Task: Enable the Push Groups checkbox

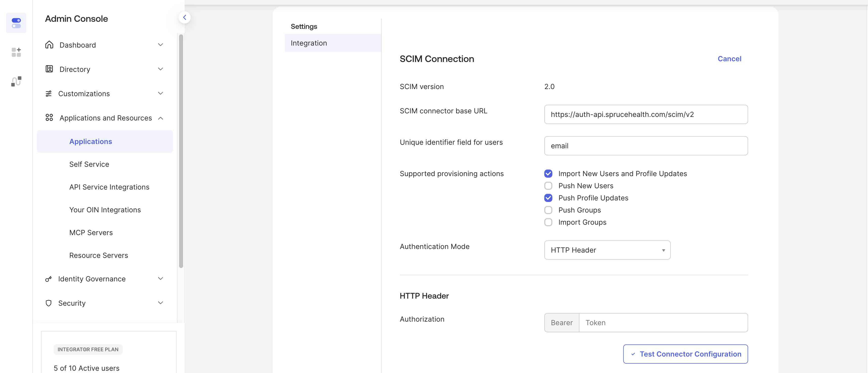Action: (x=548, y=210)
